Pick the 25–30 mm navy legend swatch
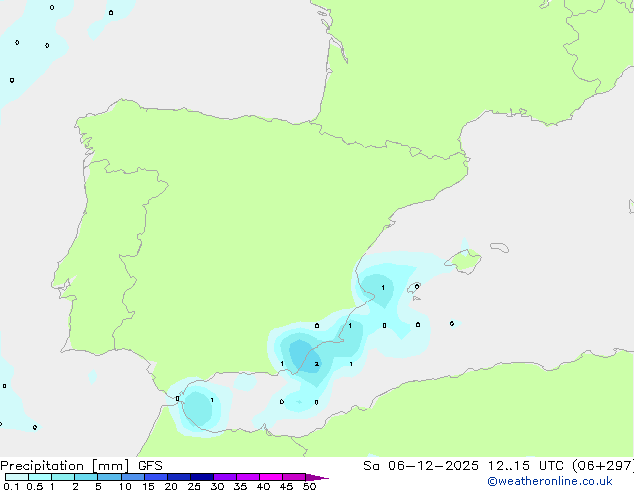 [202, 477]
